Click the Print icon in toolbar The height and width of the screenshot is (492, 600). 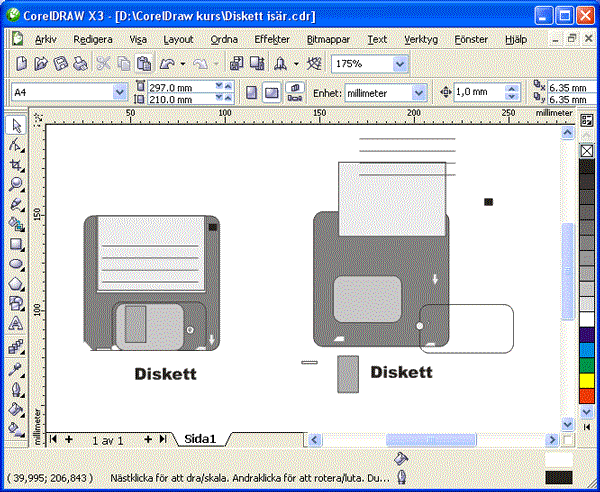78,63
